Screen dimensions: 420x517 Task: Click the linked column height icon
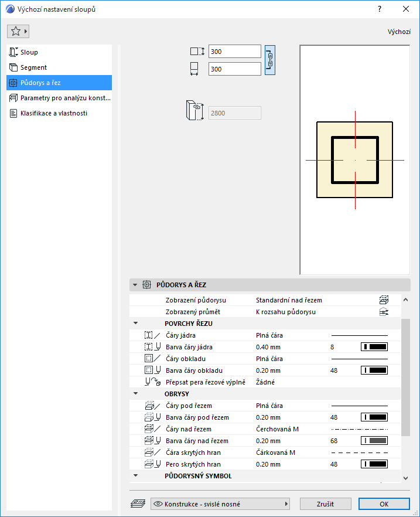coord(195,110)
